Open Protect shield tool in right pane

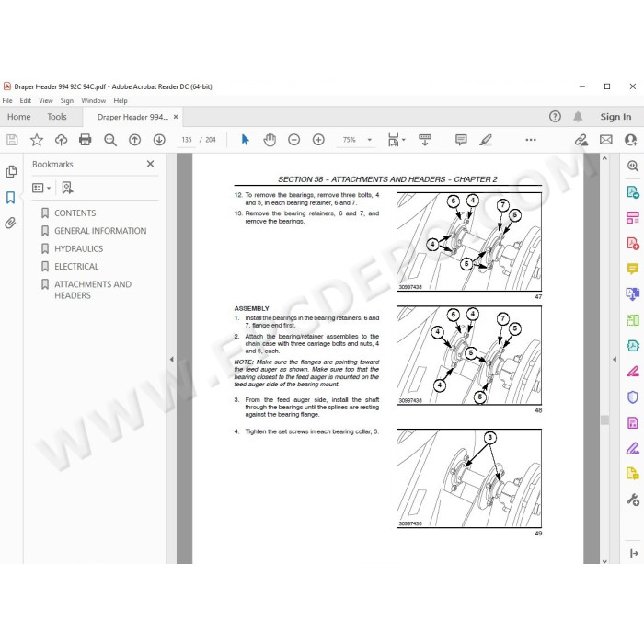pos(633,397)
